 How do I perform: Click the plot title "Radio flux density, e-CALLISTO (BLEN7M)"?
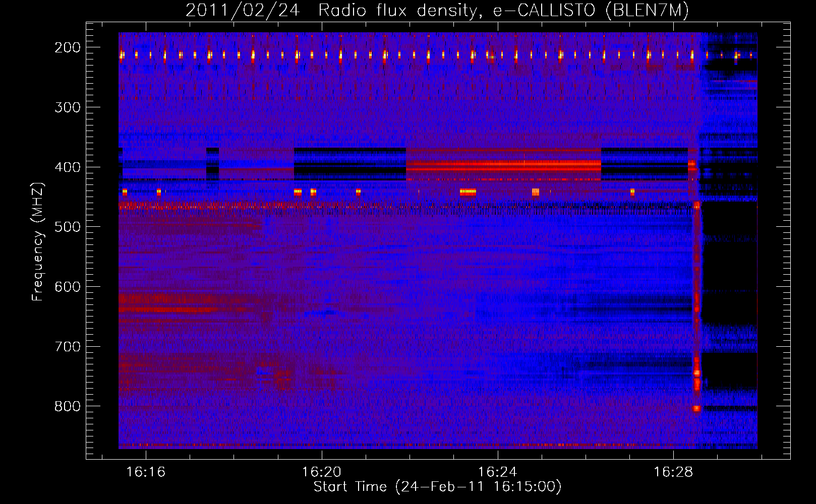coord(503,11)
